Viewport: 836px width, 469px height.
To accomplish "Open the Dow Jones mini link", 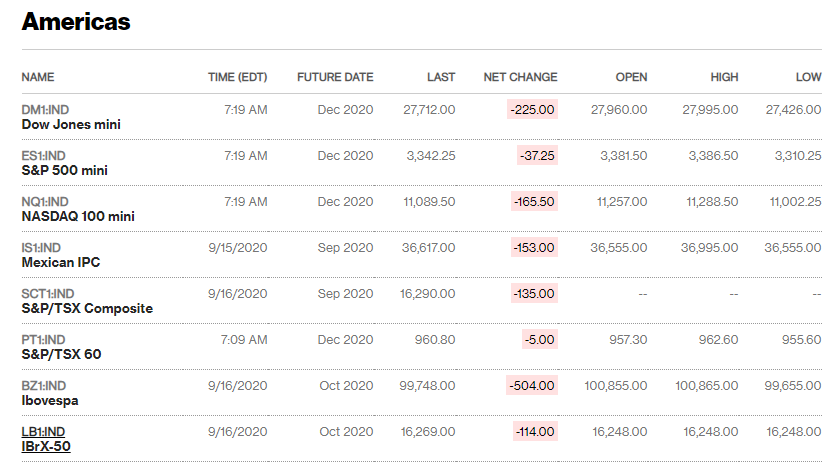I will coord(71,125).
